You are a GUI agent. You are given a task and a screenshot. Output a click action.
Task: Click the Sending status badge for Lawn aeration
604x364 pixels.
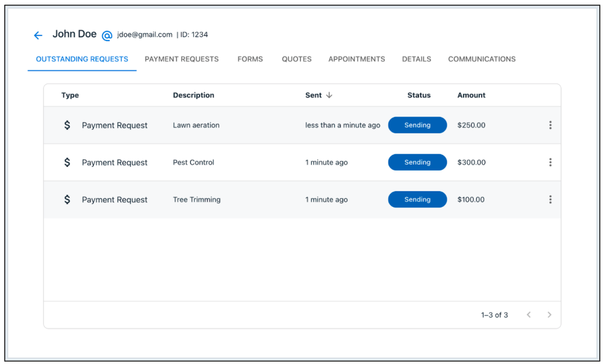coord(417,125)
